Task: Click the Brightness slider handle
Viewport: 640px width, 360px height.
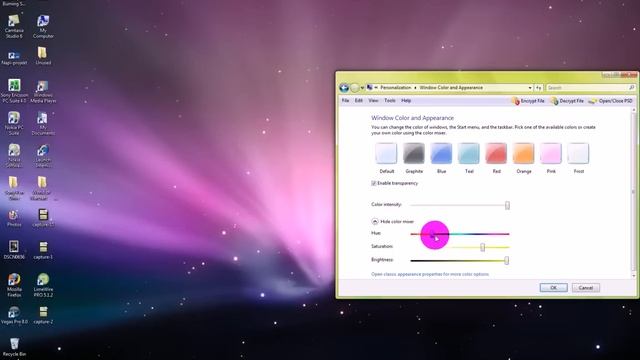Action: (x=507, y=260)
